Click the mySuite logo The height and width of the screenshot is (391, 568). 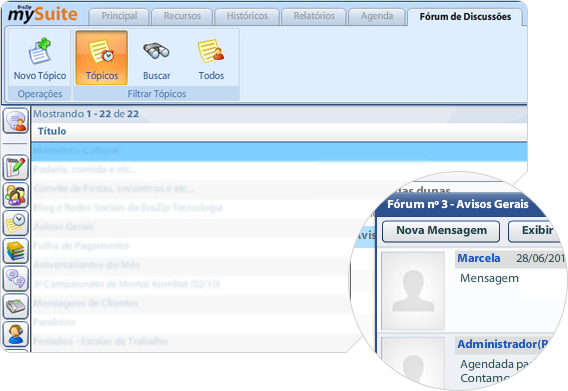click(x=43, y=14)
